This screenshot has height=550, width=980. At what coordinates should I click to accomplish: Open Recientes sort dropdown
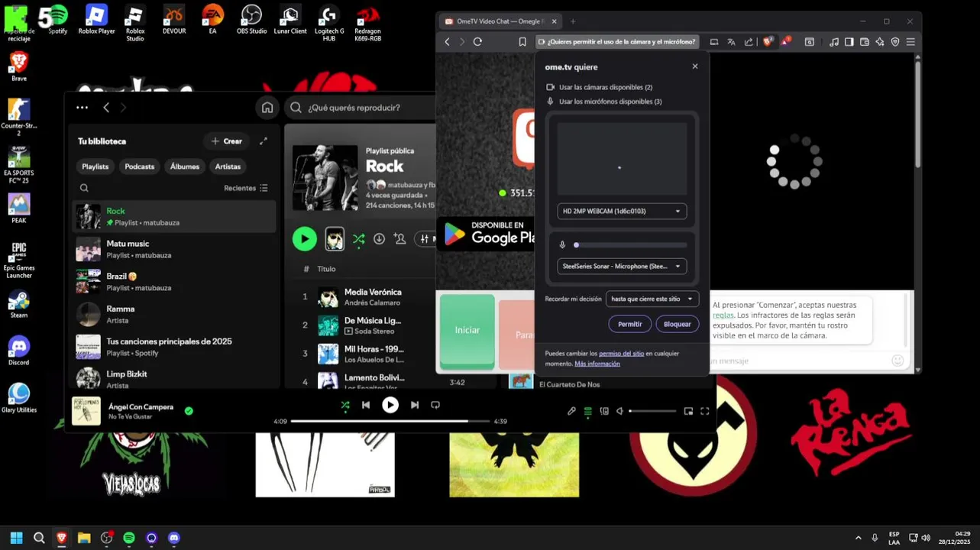click(246, 188)
